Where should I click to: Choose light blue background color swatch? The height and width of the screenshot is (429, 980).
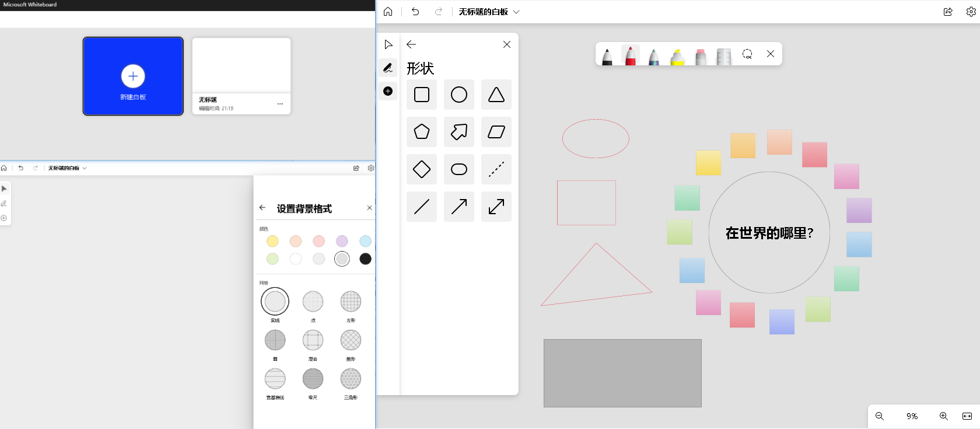point(365,241)
